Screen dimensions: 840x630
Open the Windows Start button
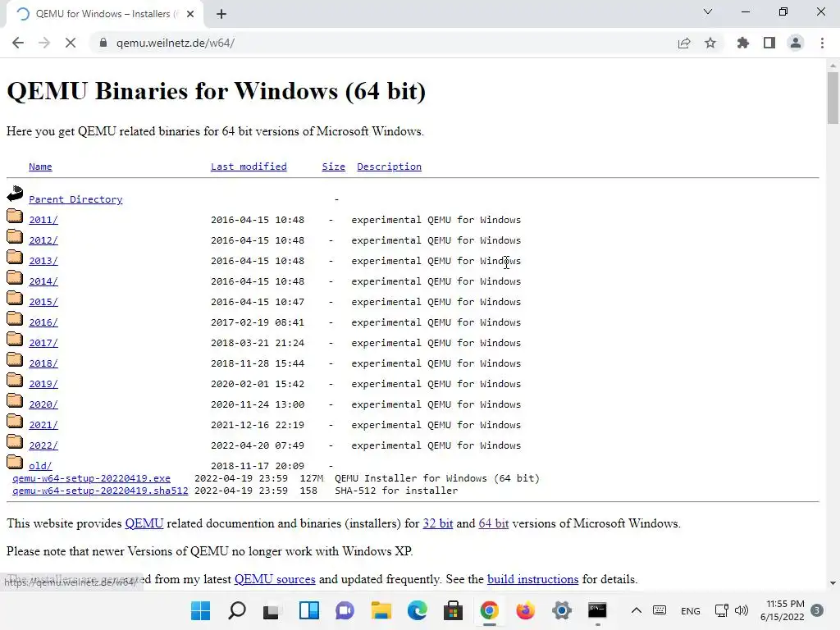(201, 610)
